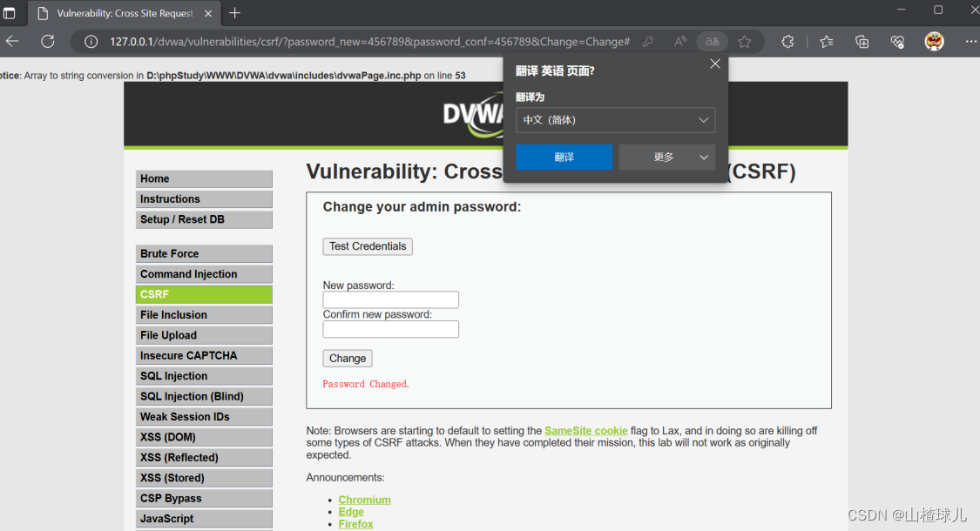Open the Home menu item

pyautogui.click(x=204, y=178)
